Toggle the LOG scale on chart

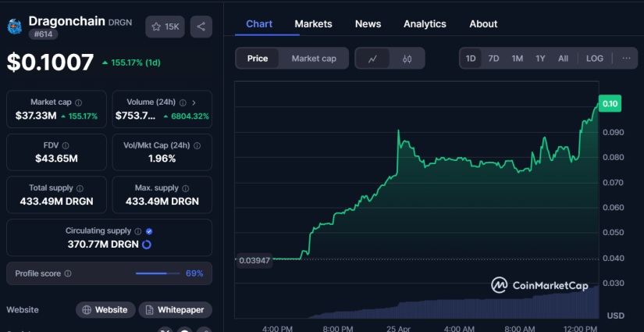594,59
